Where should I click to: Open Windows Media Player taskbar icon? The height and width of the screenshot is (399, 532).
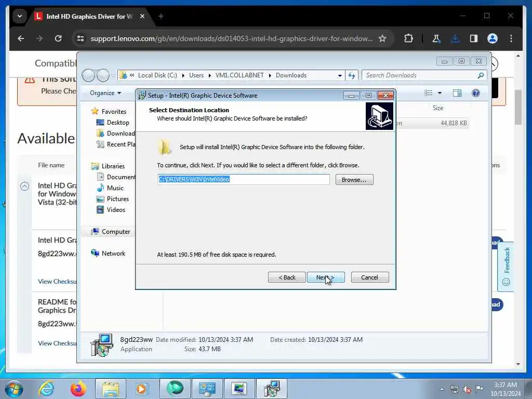click(x=141, y=389)
